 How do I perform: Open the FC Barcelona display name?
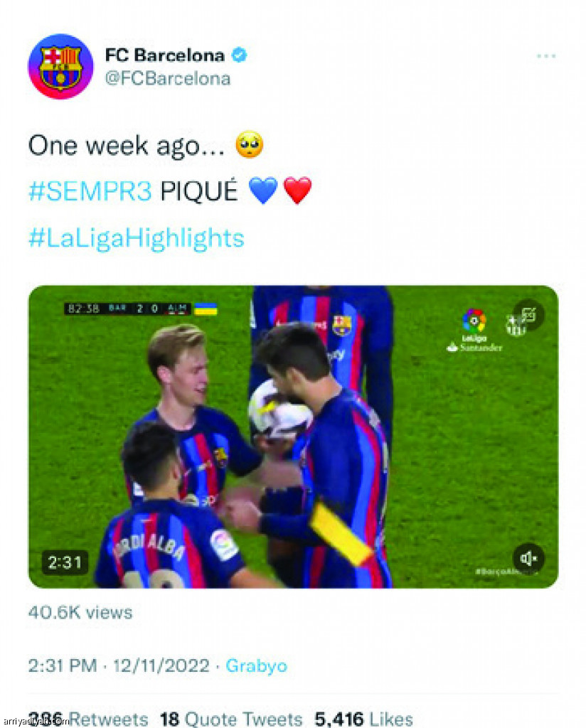click(x=165, y=55)
